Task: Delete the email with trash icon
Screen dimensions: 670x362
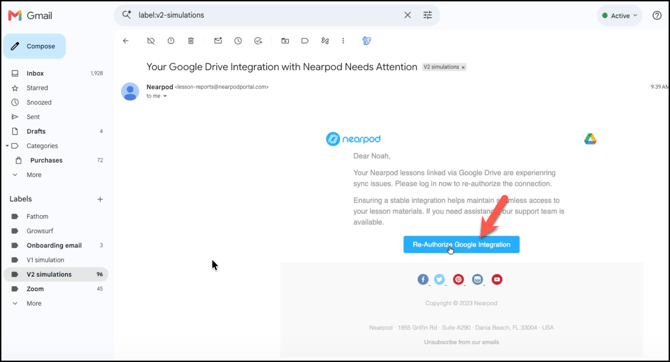Action: tap(191, 41)
